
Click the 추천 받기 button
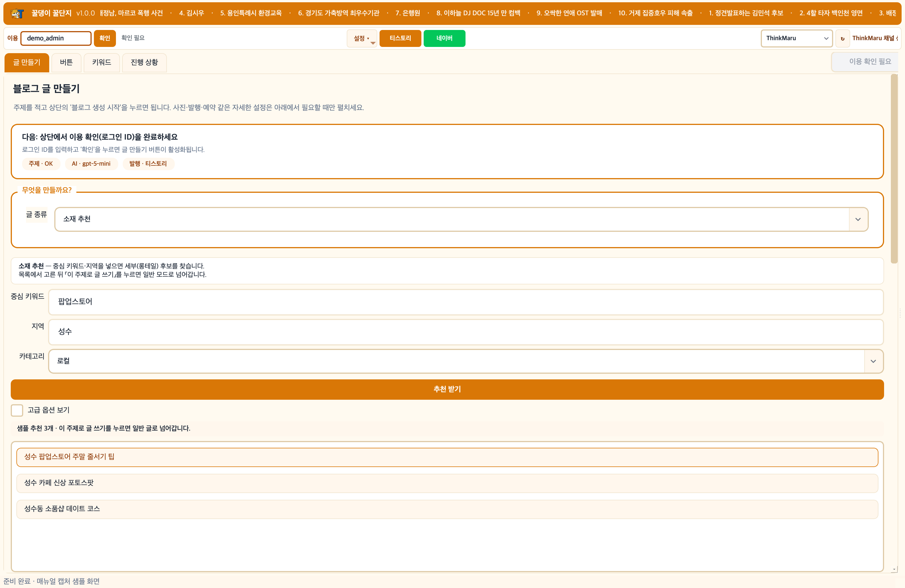[x=447, y=389]
